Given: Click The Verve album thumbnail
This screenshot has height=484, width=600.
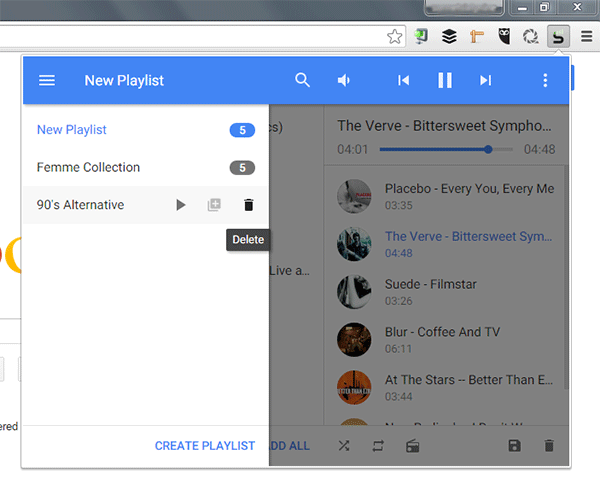Looking at the screenshot, I should pos(354,244).
